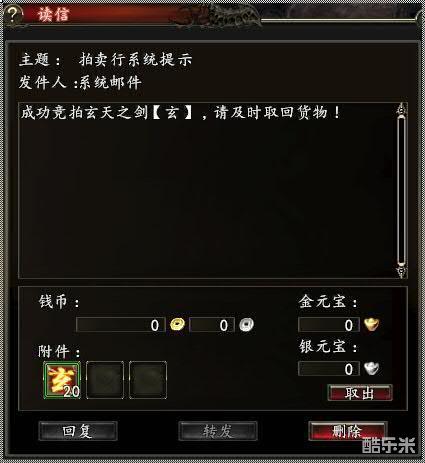This screenshot has height=463, width=425.
Task: Click the 银元宝 amount field
Action: 329,369
